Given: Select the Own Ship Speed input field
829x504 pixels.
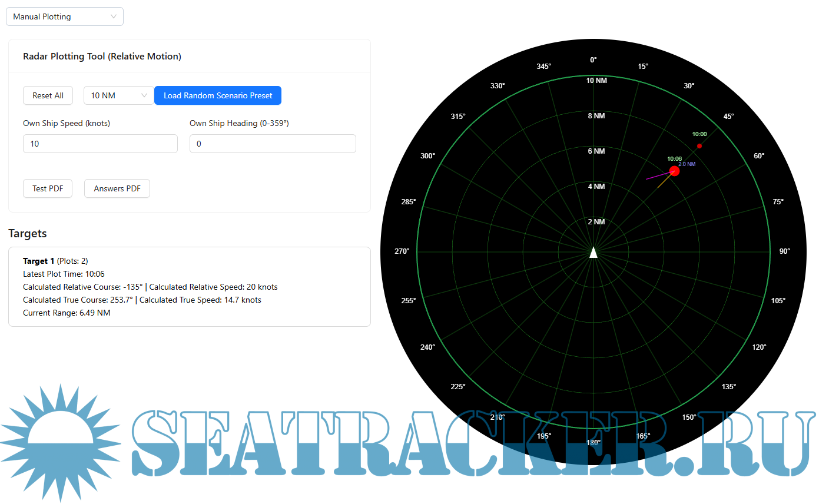Looking at the screenshot, I should pos(100,143).
